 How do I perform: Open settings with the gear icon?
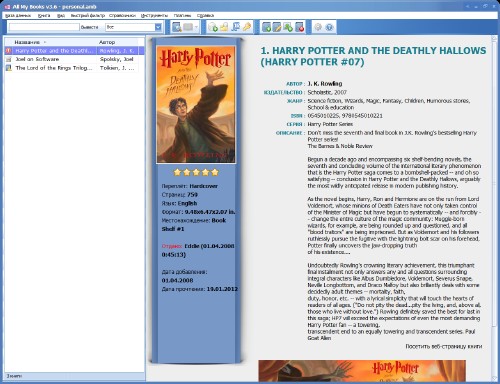pos(318,27)
